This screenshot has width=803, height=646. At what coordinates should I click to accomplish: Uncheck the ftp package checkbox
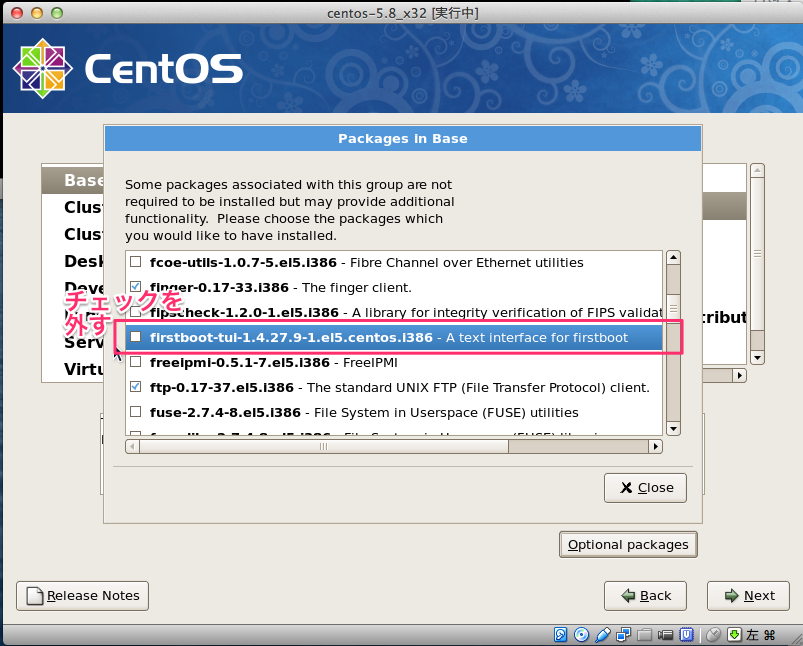pos(136,386)
